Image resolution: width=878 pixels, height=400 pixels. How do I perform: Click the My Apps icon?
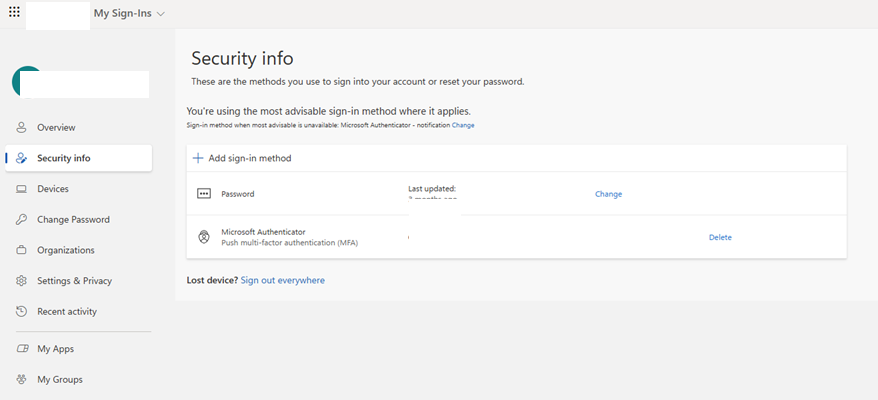21,348
